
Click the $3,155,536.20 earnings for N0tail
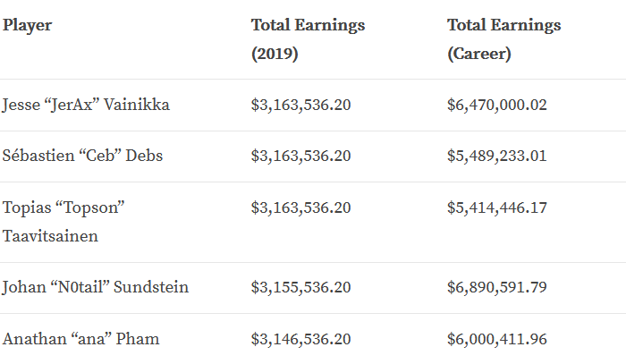point(300,287)
